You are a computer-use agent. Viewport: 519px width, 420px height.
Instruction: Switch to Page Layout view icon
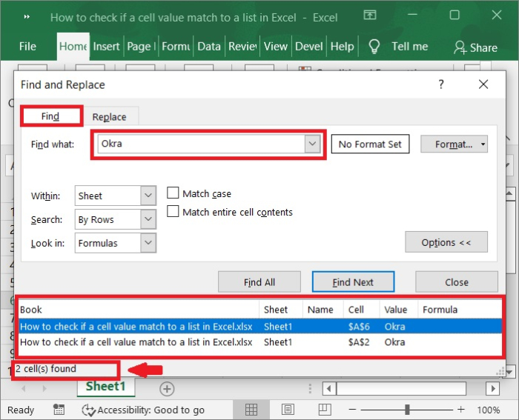coord(288,410)
